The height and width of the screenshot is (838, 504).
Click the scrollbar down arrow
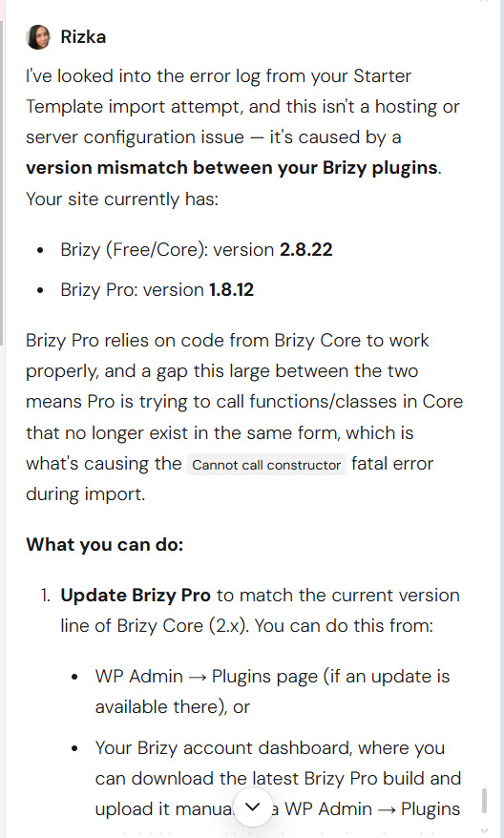484,830
